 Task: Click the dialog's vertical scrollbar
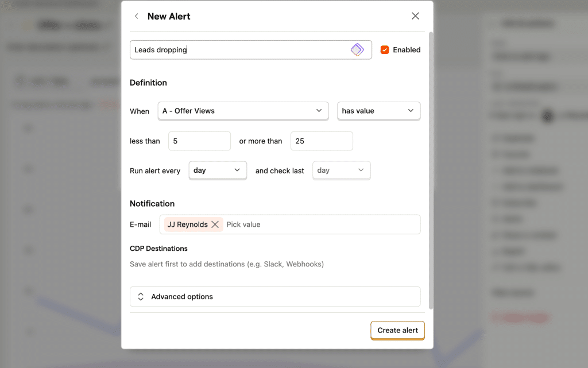431,172
